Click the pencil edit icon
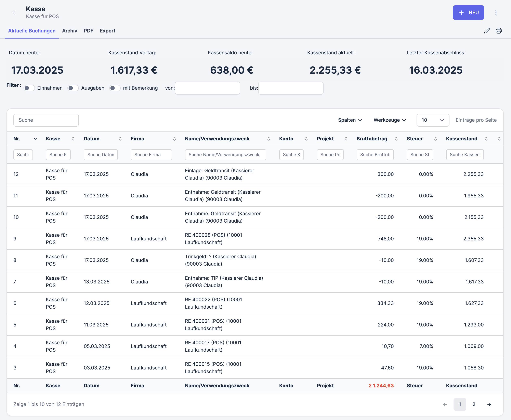The image size is (511, 420). click(x=487, y=31)
